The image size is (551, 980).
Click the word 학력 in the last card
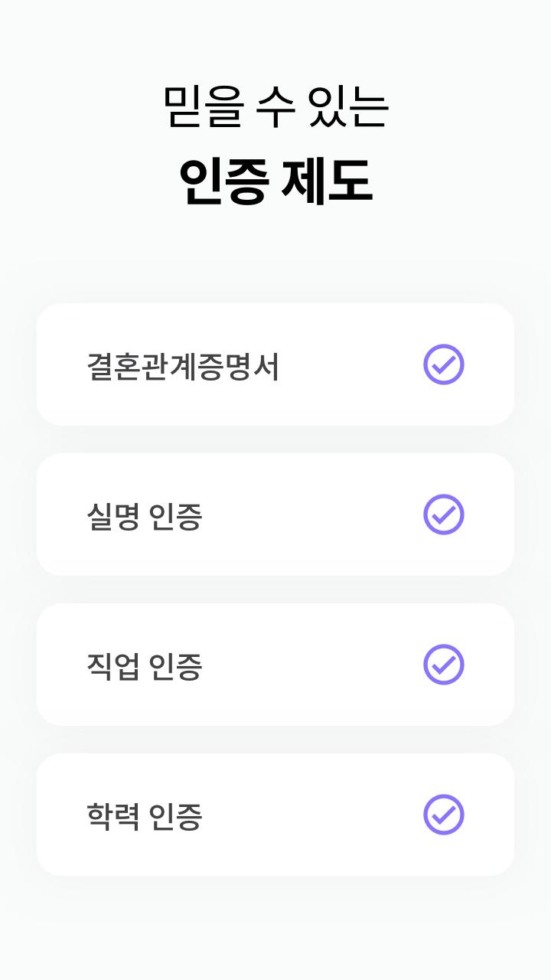point(113,817)
